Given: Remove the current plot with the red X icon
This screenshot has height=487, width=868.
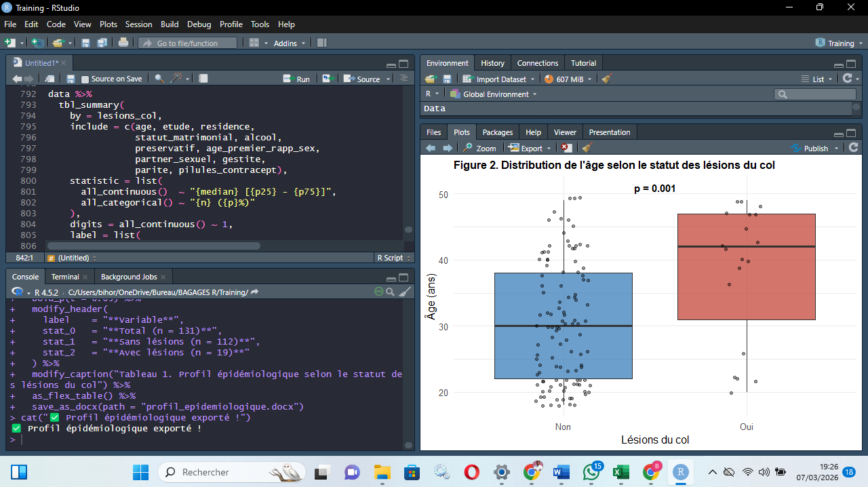Looking at the screenshot, I should pyautogui.click(x=566, y=148).
